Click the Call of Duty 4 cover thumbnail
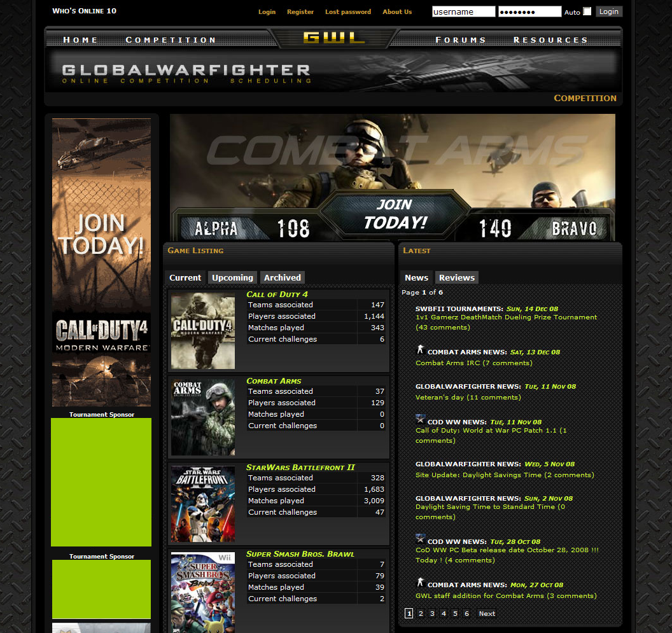Screen dimensions: 672x633 tap(203, 330)
